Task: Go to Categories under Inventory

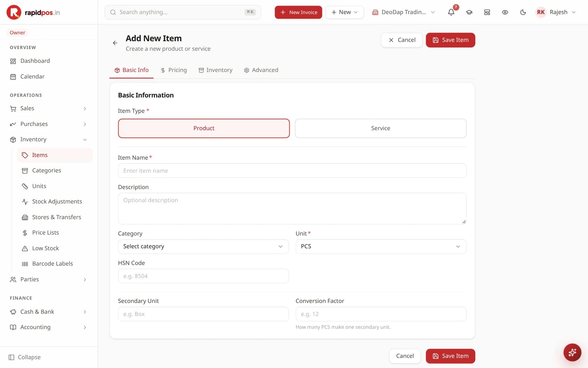Action: (55, 170)
